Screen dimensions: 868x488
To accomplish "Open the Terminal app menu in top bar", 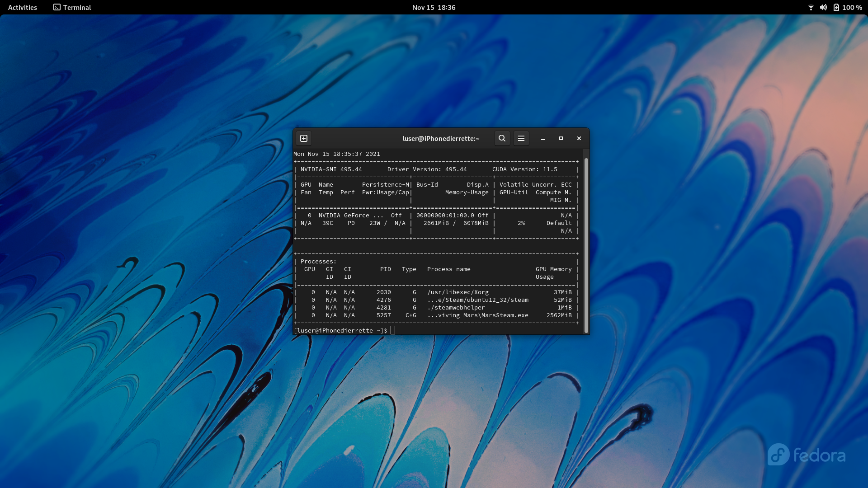I will pyautogui.click(x=72, y=7).
